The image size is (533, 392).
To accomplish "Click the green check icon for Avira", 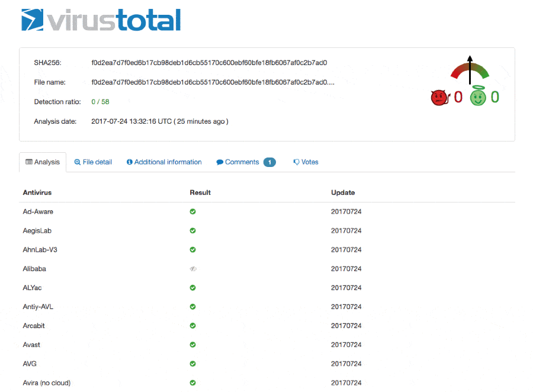I will [x=192, y=383].
